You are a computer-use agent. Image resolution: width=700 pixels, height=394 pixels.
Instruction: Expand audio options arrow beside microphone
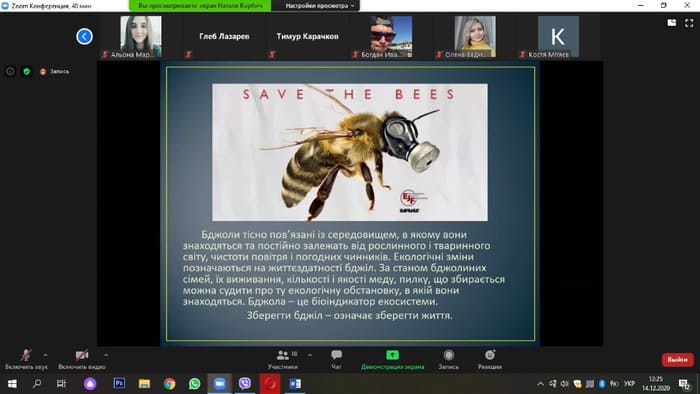(45, 355)
